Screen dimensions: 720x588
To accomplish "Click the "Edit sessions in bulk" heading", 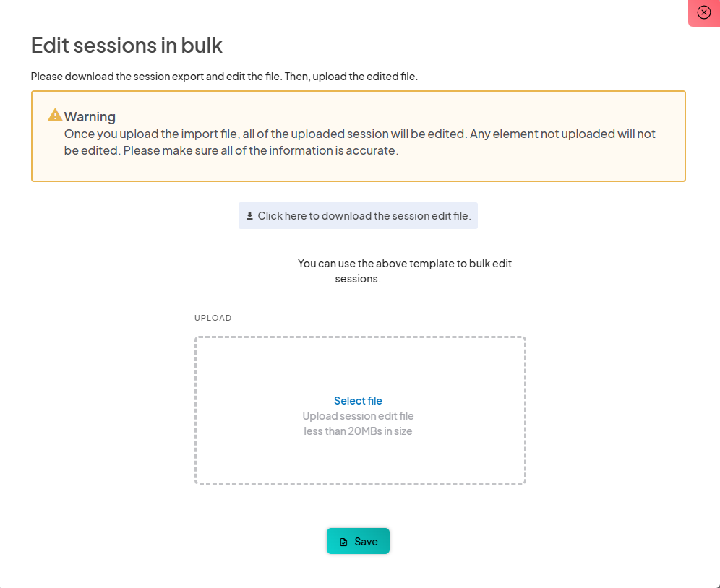I will 127,46.
